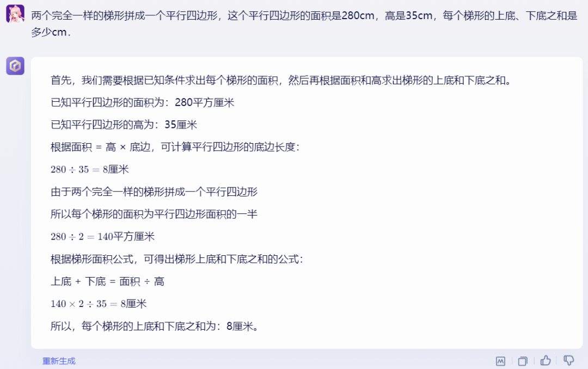The image size is (588, 369).
Task: Click the user's pink-haired avatar
Action: click(x=15, y=14)
